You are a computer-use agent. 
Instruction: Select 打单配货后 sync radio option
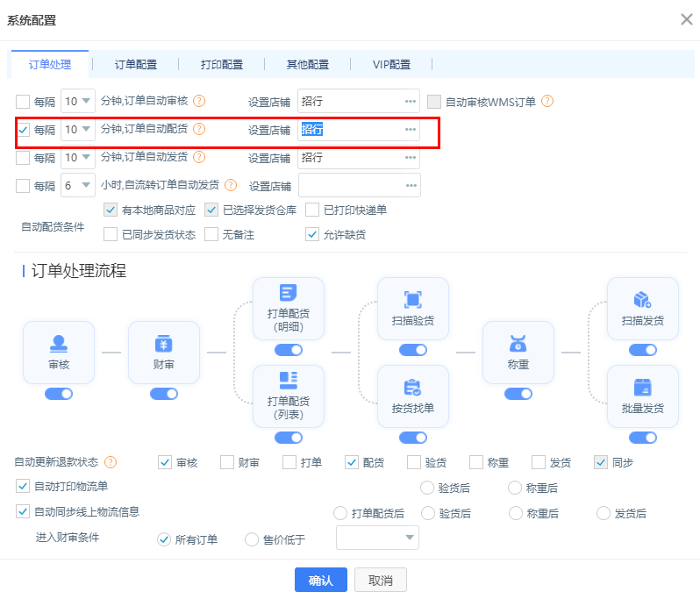(x=340, y=513)
